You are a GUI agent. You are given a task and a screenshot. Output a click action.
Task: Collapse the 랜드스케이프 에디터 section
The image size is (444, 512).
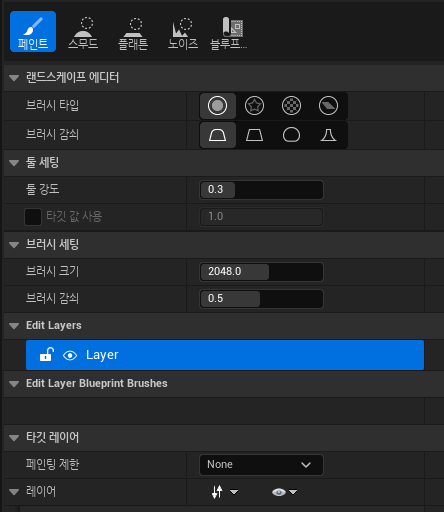14,78
